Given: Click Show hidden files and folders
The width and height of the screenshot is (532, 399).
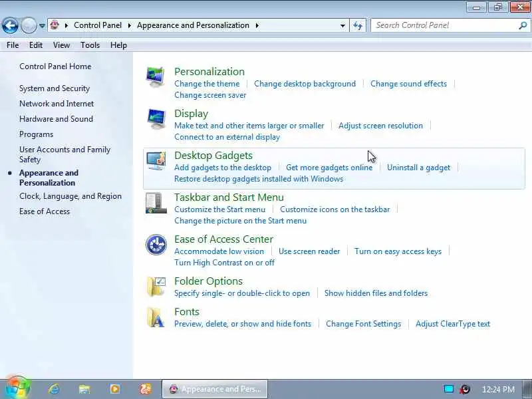Looking at the screenshot, I should 376,293.
